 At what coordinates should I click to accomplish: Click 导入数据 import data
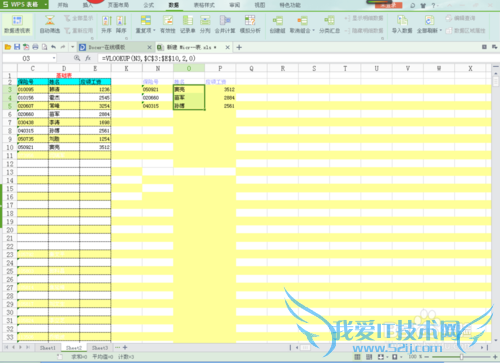click(x=402, y=24)
